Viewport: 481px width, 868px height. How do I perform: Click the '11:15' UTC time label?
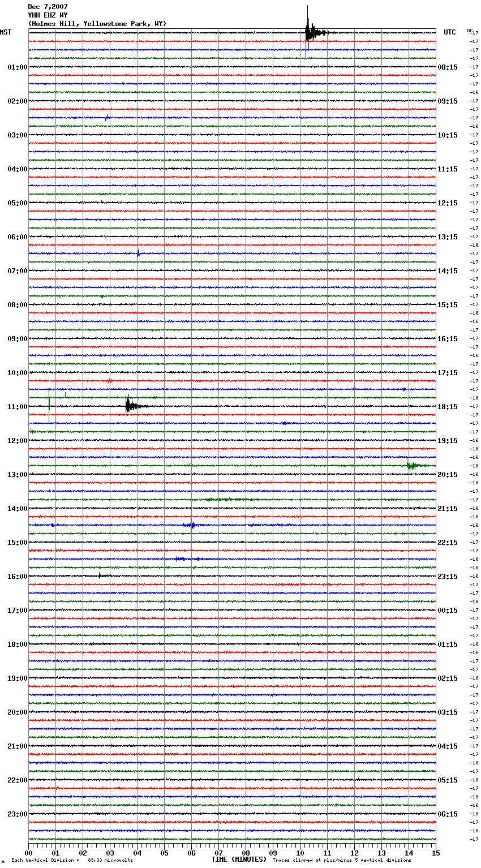tap(448, 169)
